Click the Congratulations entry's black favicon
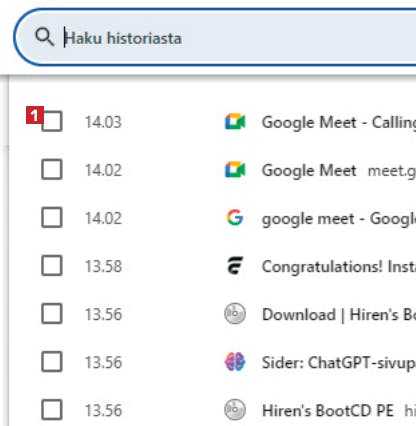This screenshot has width=416, height=426. 235,266
